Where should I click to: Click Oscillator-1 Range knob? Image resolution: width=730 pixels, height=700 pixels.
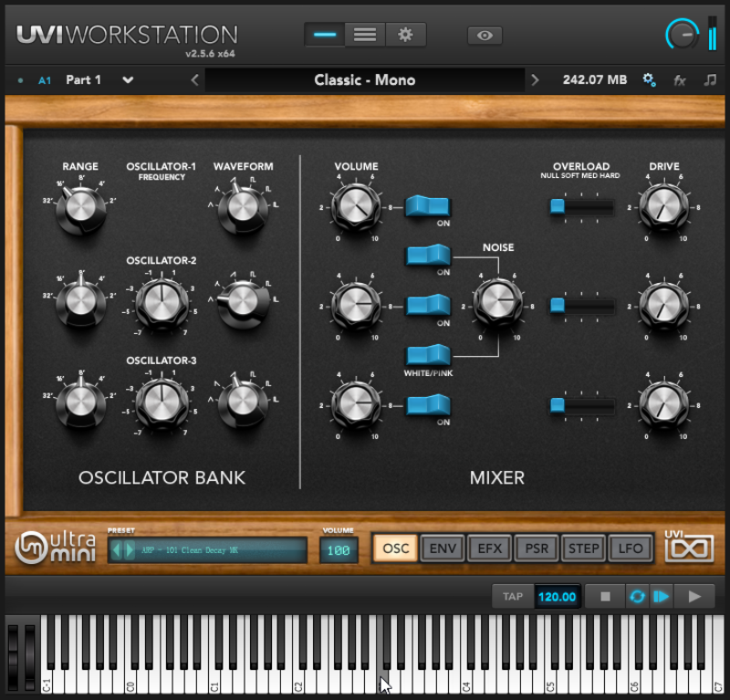point(81,207)
